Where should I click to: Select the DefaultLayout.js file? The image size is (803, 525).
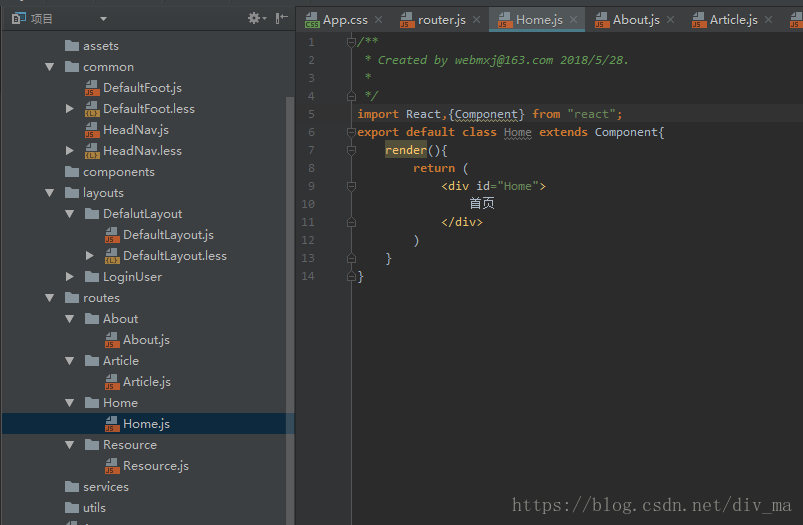[x=159, y=235]
